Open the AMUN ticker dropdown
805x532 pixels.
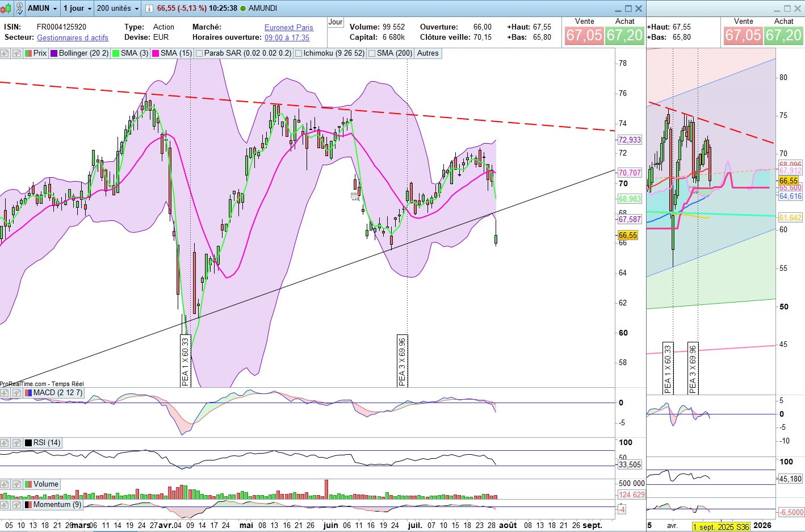[x=43, y=9]
